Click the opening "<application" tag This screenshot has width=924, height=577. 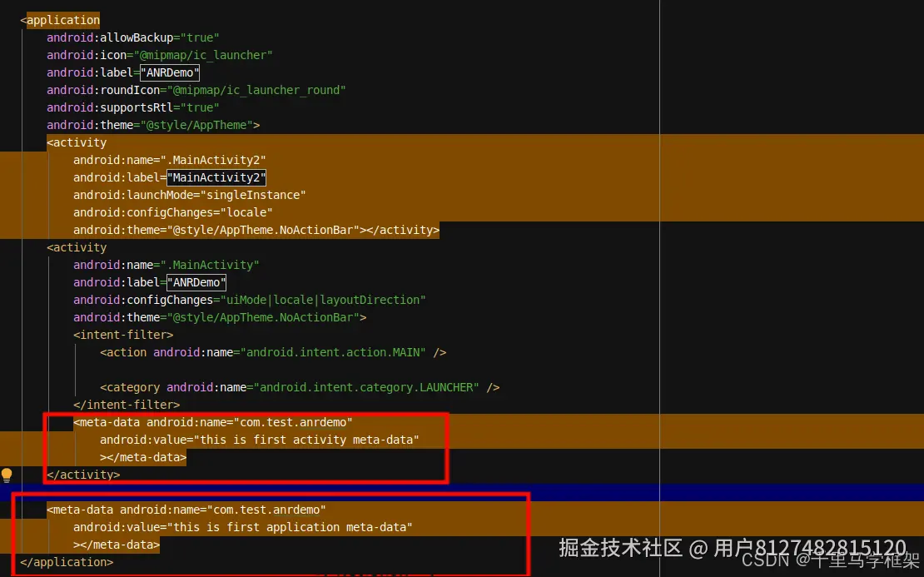point(60,20)
